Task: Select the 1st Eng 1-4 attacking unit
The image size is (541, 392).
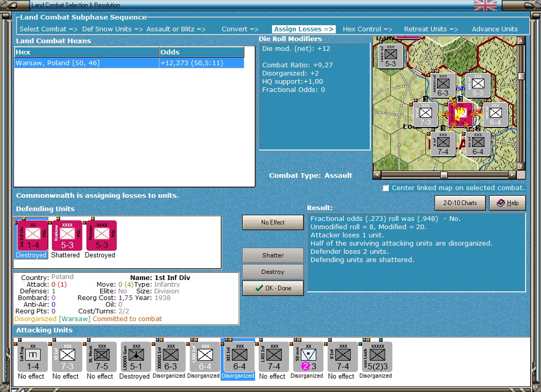Action: click(x=32, y=357)
